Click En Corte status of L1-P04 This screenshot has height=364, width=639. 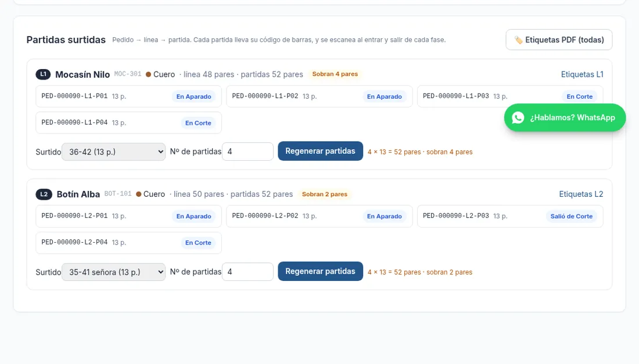coord(198,123)
